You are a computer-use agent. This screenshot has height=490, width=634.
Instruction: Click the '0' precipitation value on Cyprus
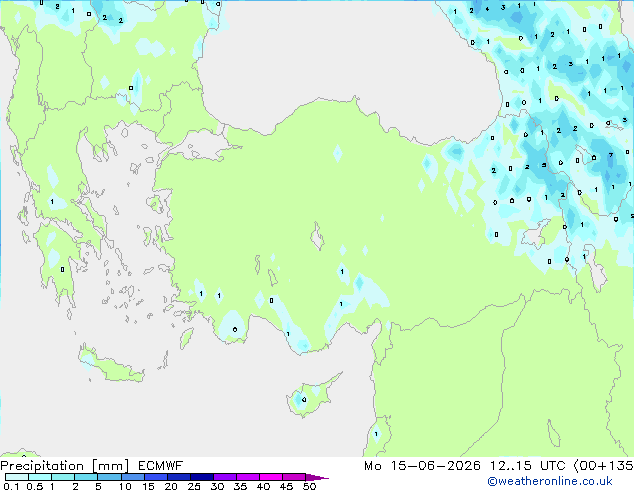tap(304, 400)
